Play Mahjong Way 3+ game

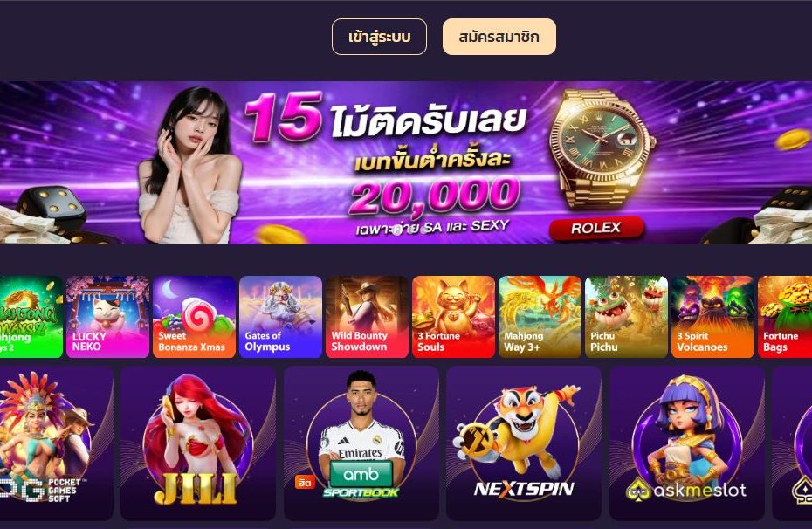(540, 317)
